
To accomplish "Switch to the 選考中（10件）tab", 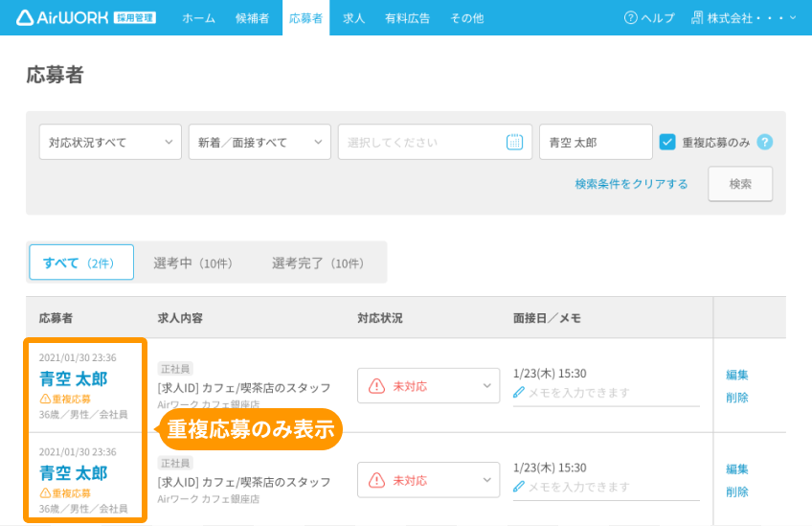I will pyautogui.click(x=193, y=263).
